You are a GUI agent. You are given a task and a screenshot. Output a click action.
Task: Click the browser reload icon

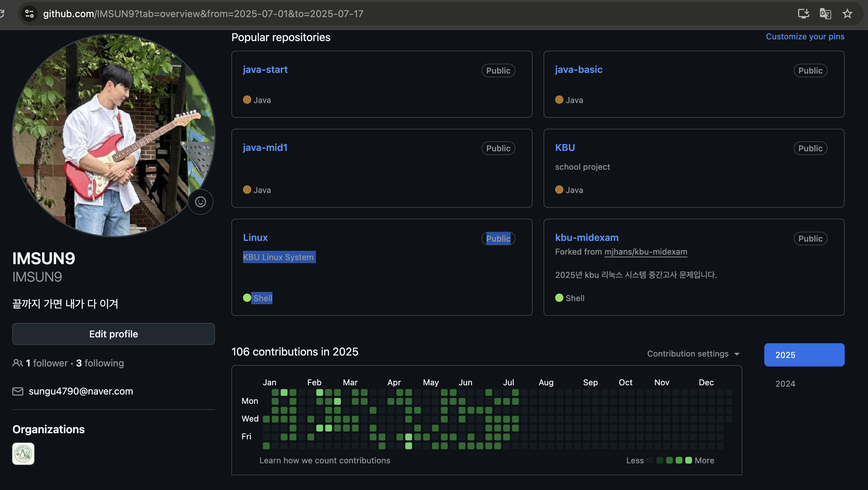pyautogui.click(x=2, y=14)
